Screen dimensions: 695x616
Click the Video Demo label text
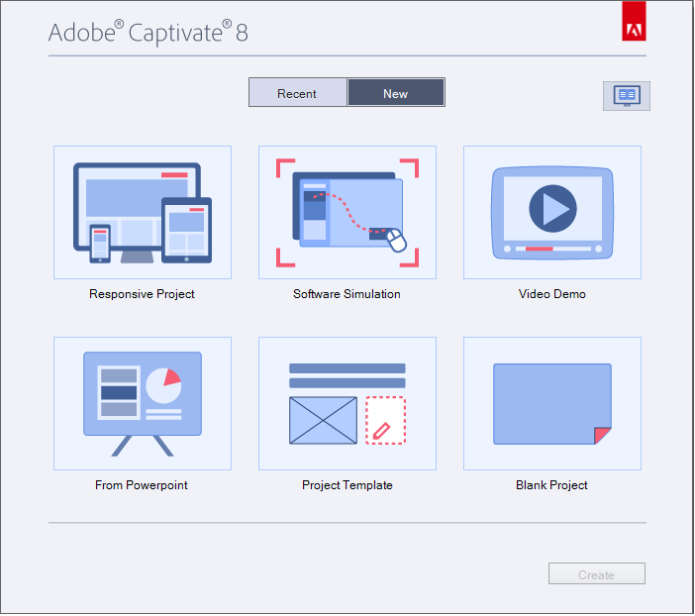tap(552, 294)
